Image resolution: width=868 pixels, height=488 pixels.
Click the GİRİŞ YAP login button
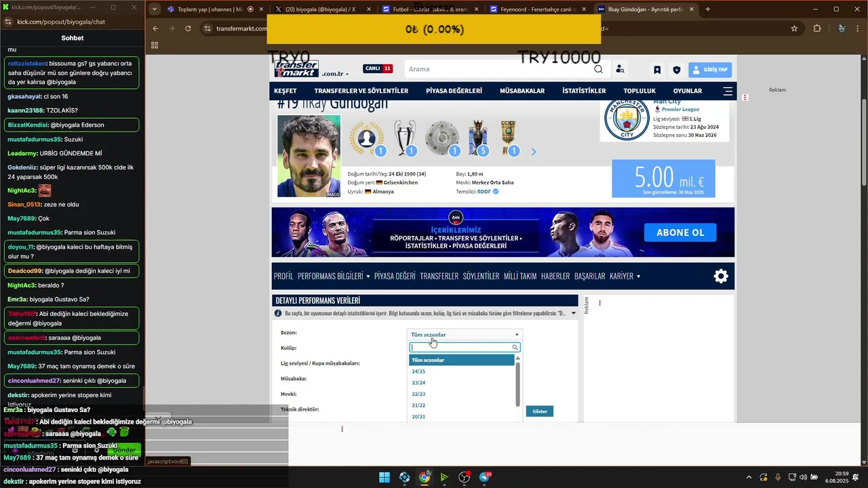click(710, 70)
